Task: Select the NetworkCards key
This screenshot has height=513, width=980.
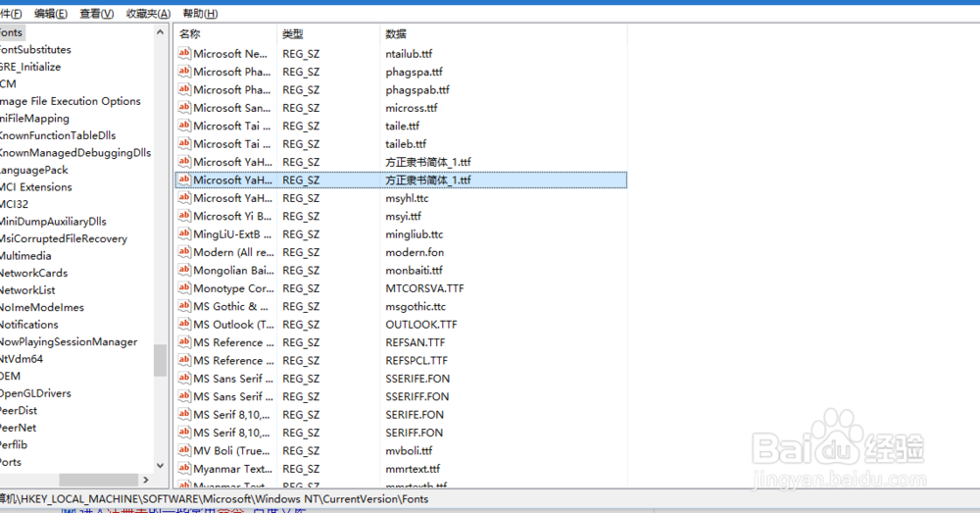Action: pos(33,273)
